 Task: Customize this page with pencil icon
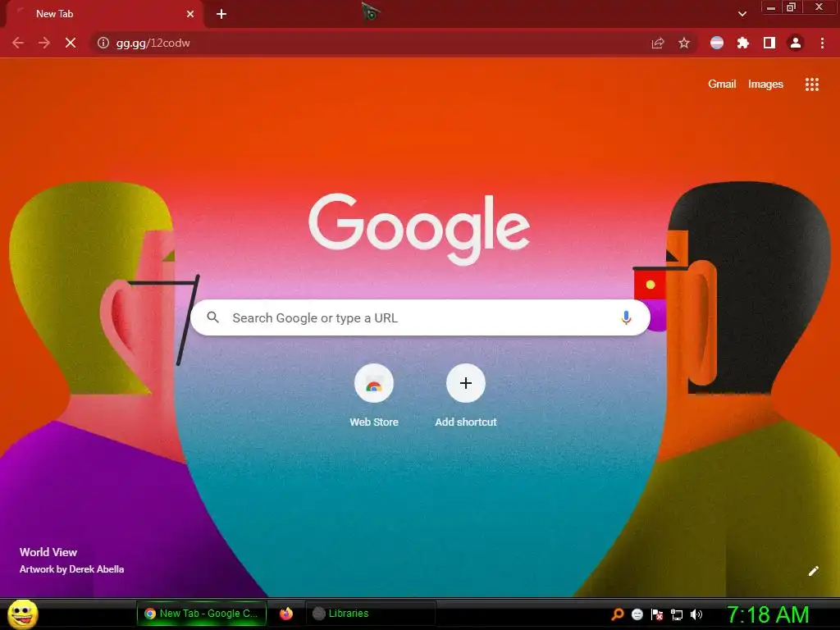pyautogui.click(x=813, y=571)
